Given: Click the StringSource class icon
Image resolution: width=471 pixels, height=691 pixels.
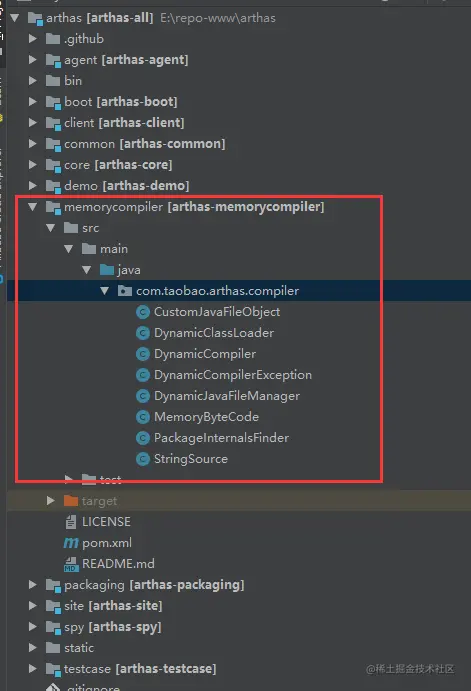Looking at the screenshot, I should pos(143,459).
